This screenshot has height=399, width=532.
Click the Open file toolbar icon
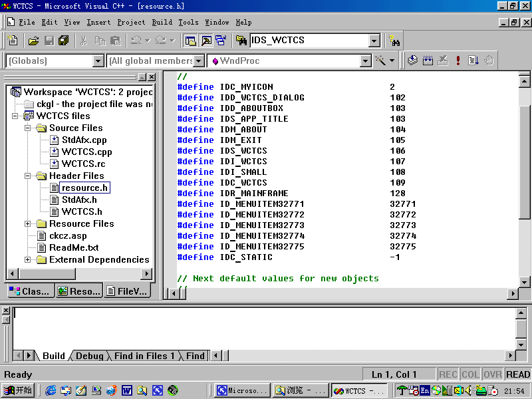(x=33, y=41)
